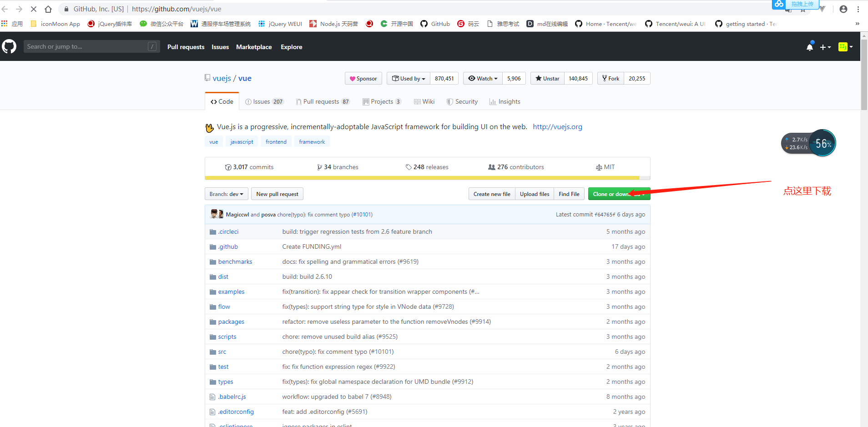Show more bookmarks chevron
Image resolution: width=868 pixels, height=427 pixels.
(x=858, y=24)
